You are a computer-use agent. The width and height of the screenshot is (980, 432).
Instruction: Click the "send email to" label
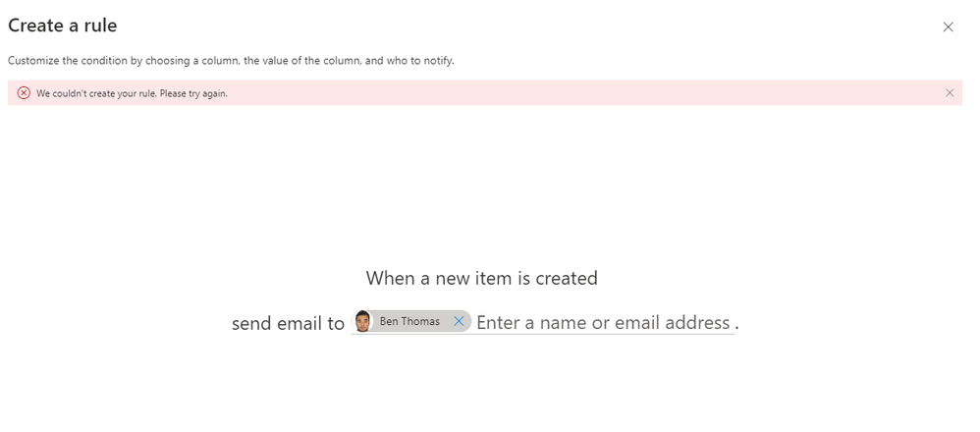(x=288, y=323)
